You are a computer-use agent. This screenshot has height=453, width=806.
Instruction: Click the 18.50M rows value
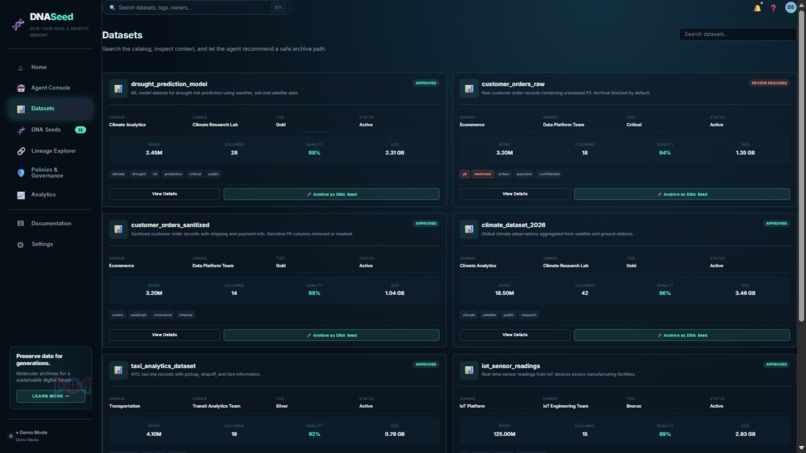pyautogui.click(x=504, y=293)
